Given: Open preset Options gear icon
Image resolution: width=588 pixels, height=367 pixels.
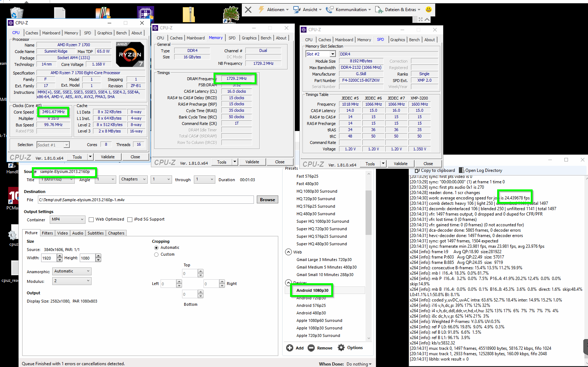Looking at the screenshot, I should (x=341, y=348).
